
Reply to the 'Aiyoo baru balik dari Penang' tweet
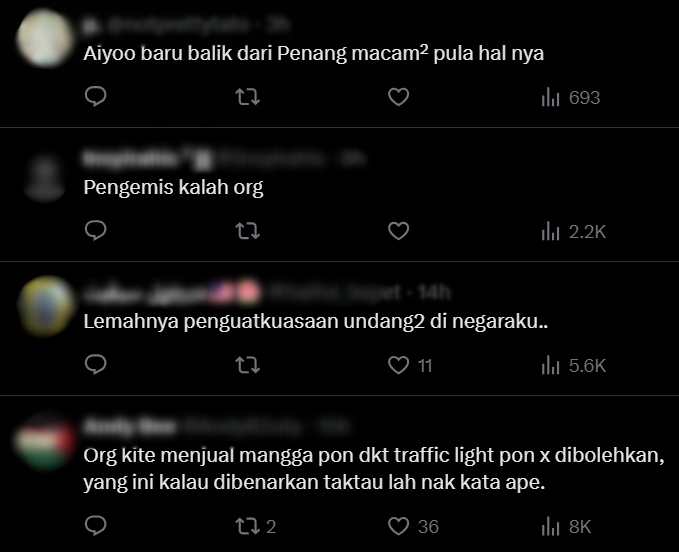pos(95,97)
